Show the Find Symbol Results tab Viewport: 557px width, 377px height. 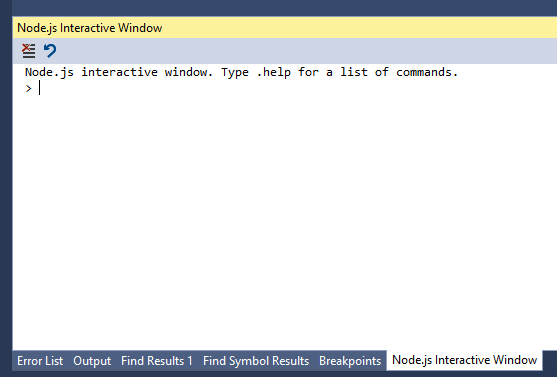256,361
